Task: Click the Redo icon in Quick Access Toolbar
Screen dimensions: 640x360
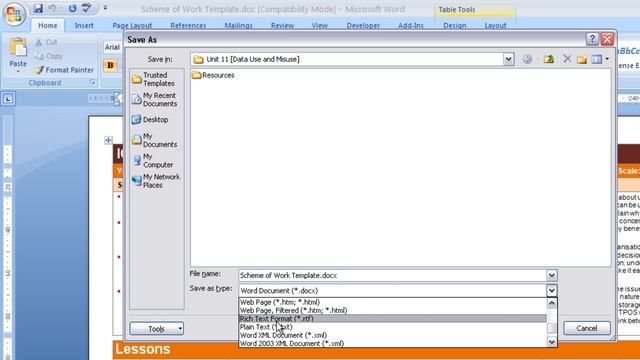Action: 72,8
